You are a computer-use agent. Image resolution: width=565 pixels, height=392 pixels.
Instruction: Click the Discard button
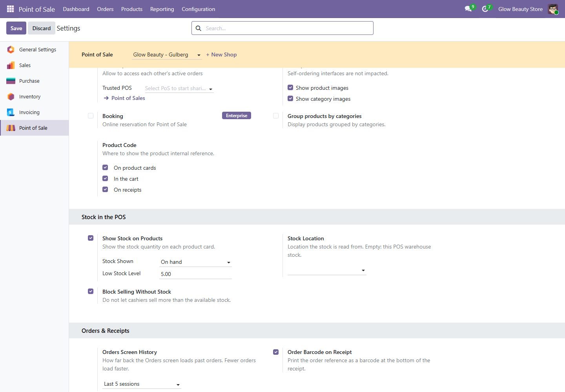pos(42,28)
